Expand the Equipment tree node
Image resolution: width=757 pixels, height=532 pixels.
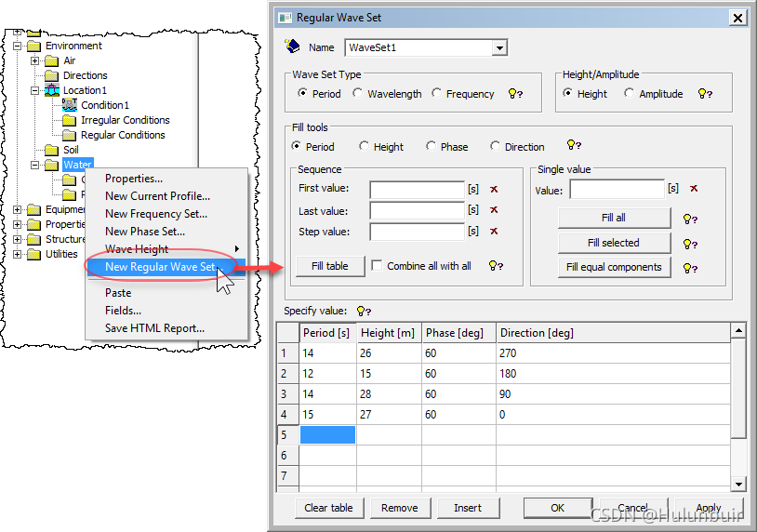[x=18, y=209]
